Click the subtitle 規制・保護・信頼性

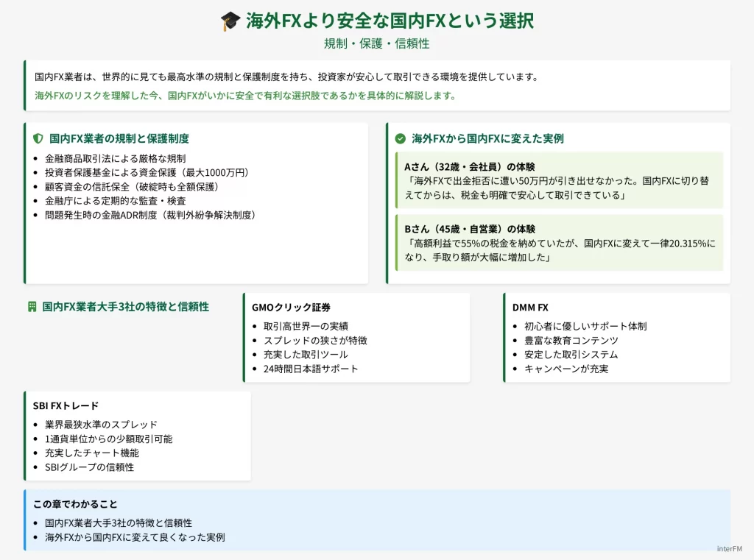coord(376,43)
